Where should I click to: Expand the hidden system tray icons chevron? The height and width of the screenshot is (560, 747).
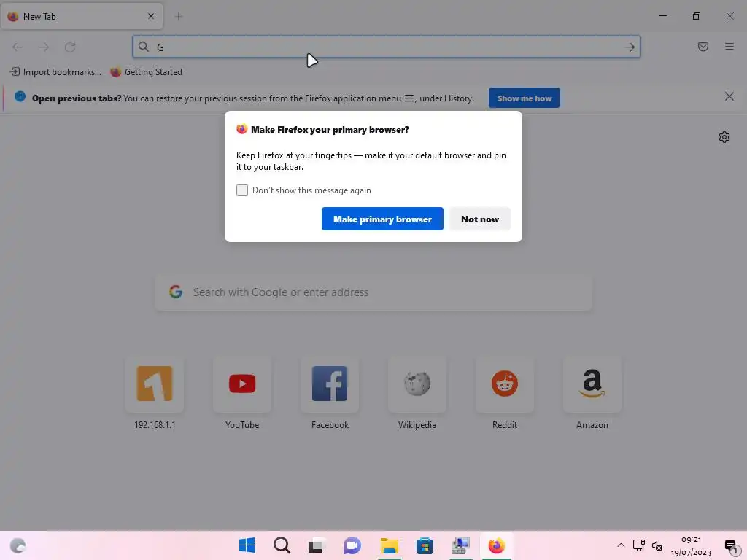(621, 545)
